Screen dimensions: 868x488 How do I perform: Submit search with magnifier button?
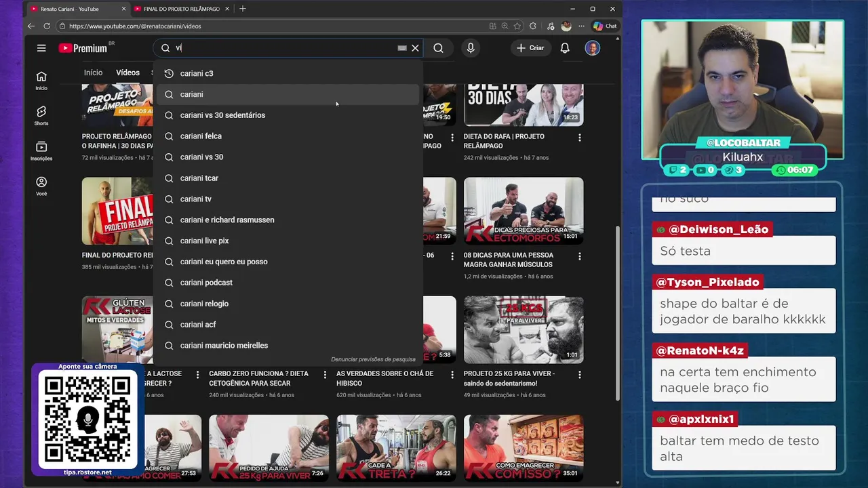point(439,48)
